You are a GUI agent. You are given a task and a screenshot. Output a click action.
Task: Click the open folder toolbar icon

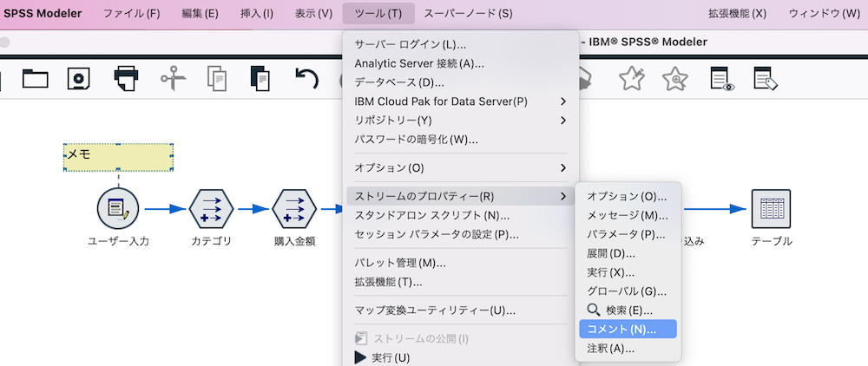pyautogui.click(x=36, y=79)
